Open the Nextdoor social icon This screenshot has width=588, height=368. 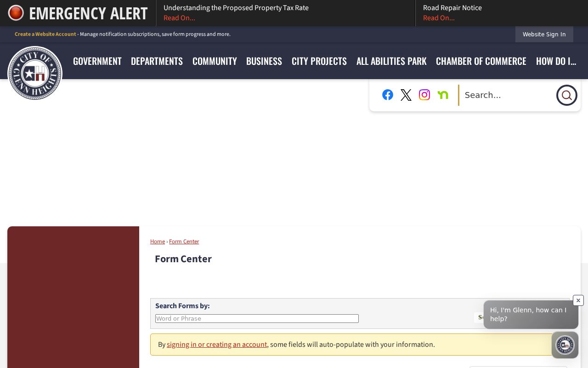[443, 95]
